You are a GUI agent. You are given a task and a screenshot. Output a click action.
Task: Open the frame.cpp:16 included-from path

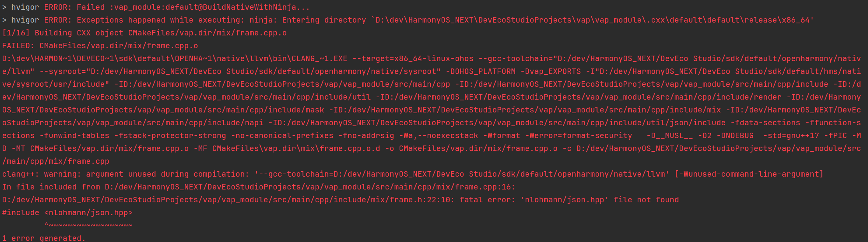coord(310,187)
